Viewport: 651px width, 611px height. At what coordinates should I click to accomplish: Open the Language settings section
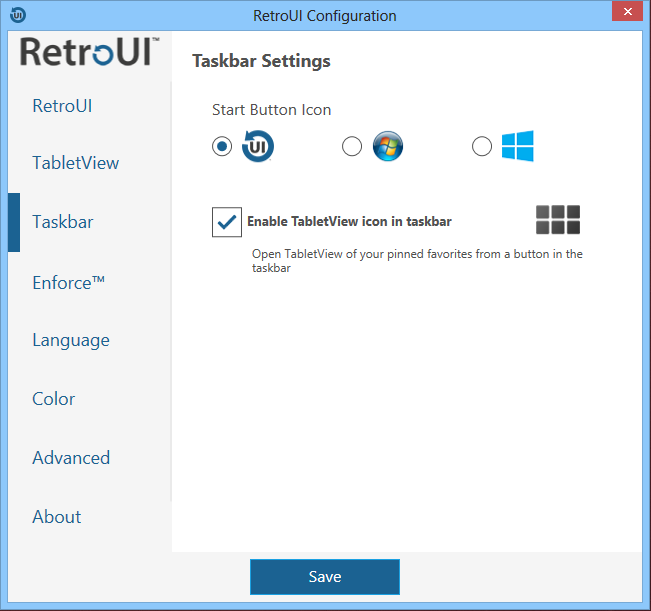(71, 340)
